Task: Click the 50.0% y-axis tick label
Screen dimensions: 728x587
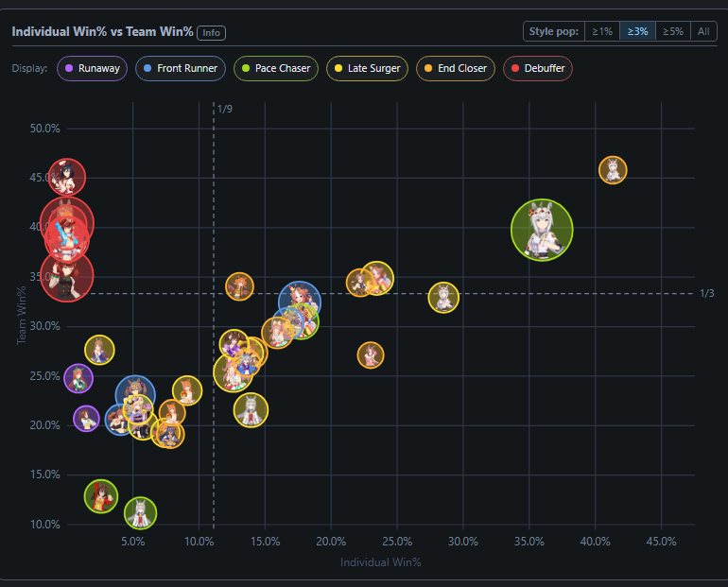Action: 45,129
